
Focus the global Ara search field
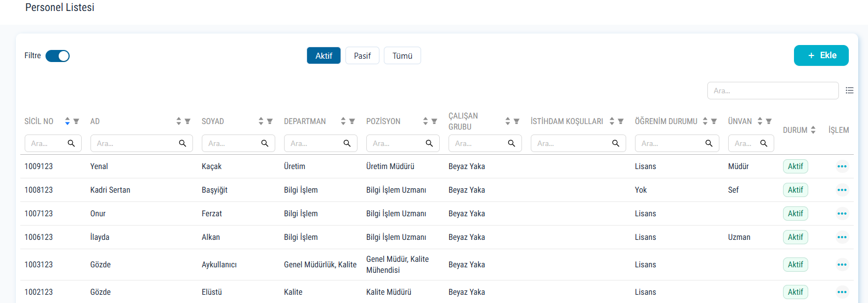coord(773,91)
